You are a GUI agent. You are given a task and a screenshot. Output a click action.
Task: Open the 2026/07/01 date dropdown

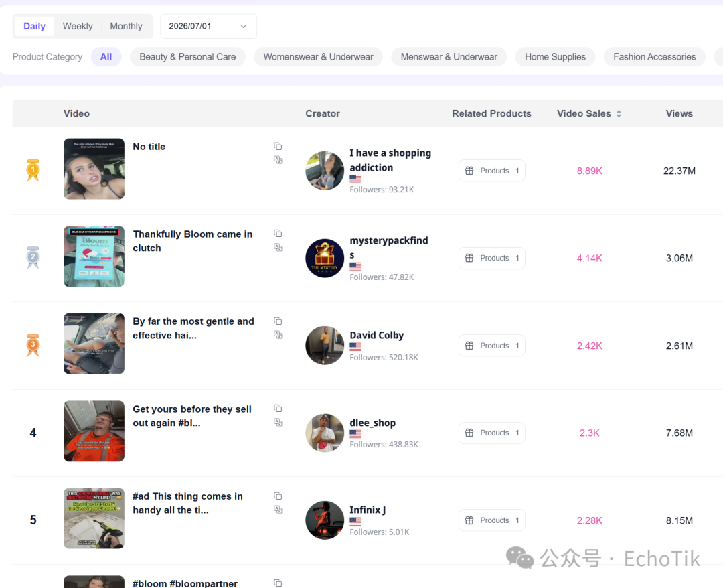208,26
